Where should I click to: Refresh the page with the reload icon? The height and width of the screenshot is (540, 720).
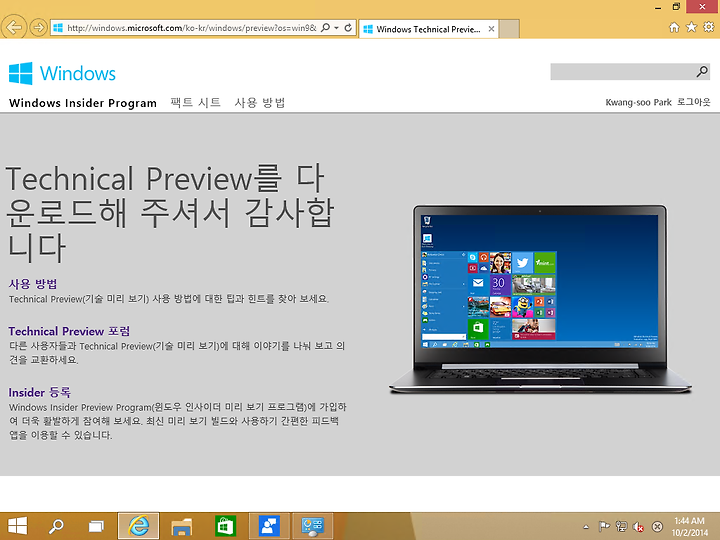[x=348, y=28]
